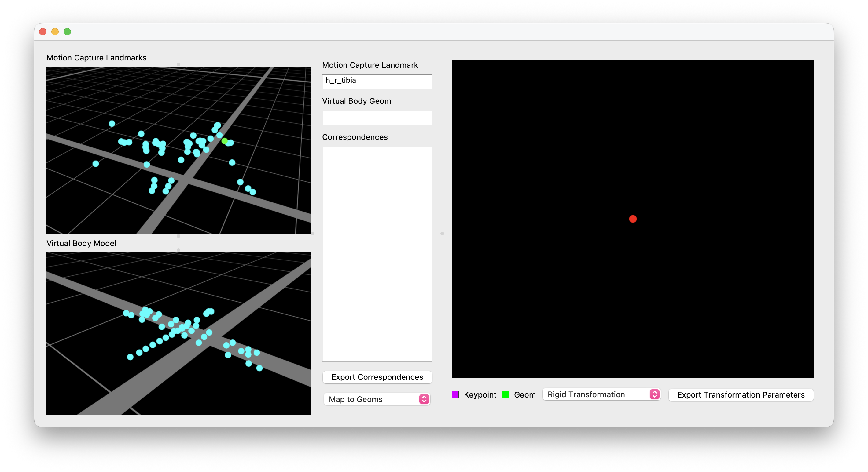
Task: Click splitter handle right of the left viewports
Action: (x=313, y=233)
